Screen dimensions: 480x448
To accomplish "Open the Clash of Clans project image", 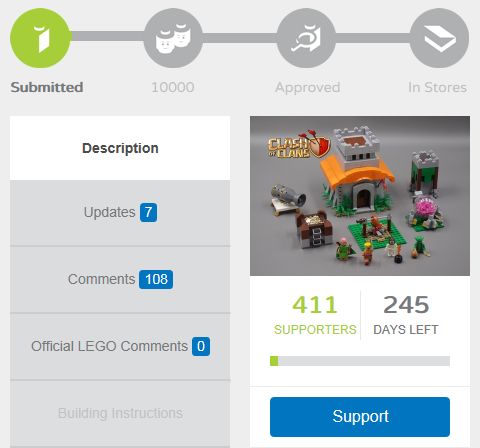I will click(360, 196).
